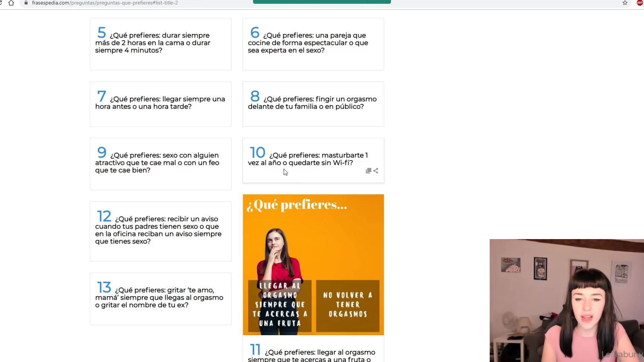644x362 pixels.
Task: Select question card number 6
Action: pyautogui.click(x=313, y=44)
